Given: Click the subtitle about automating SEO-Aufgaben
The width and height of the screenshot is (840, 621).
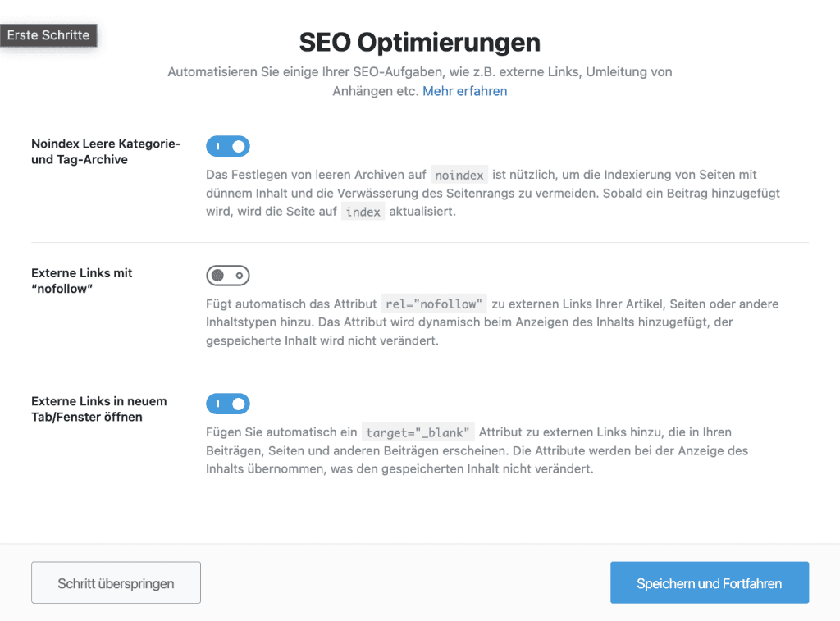Looking at the screenshot, I should pyautogui.click(x=419, y=72).
